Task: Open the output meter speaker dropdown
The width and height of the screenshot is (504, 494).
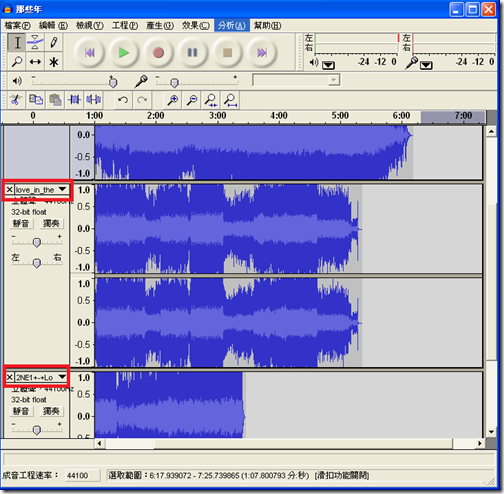Action: click(328, 65)
